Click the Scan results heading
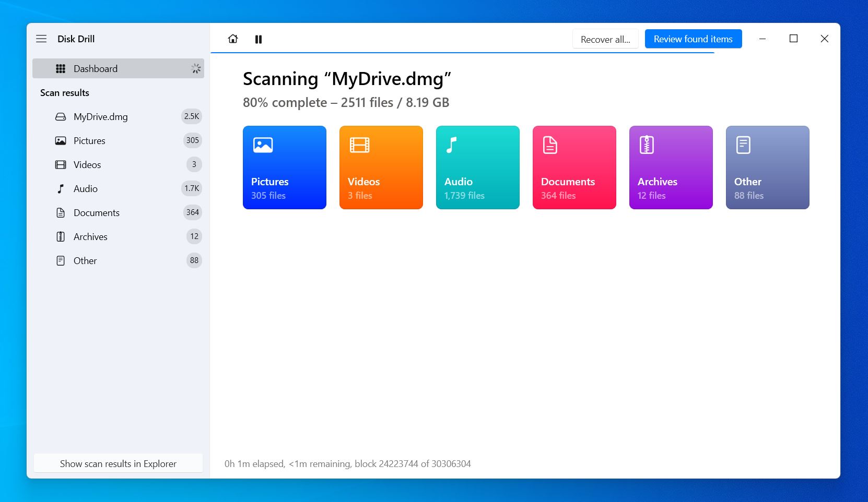868x502 pixels. (x=65, y=93)
